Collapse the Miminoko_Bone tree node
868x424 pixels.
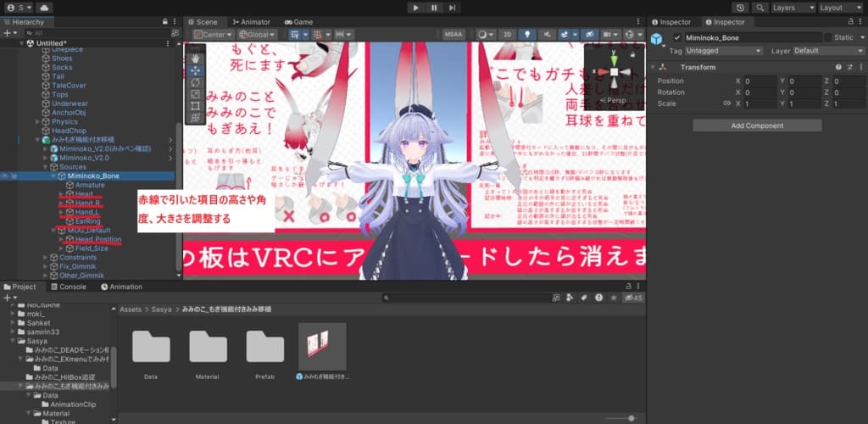coord(54,176)
